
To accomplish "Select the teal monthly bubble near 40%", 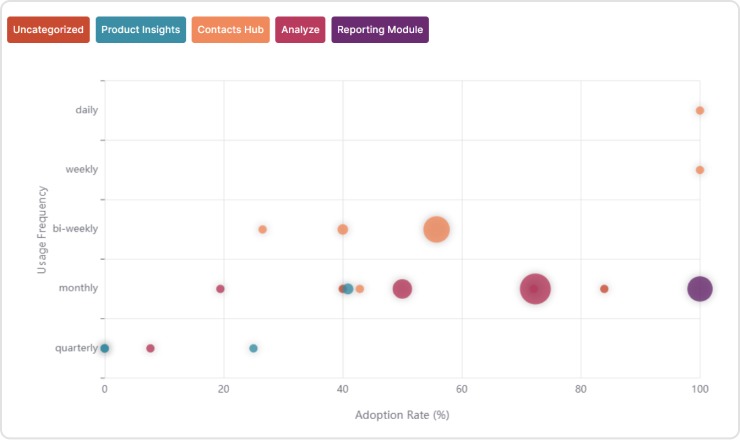I will click(x=349, y=289).
